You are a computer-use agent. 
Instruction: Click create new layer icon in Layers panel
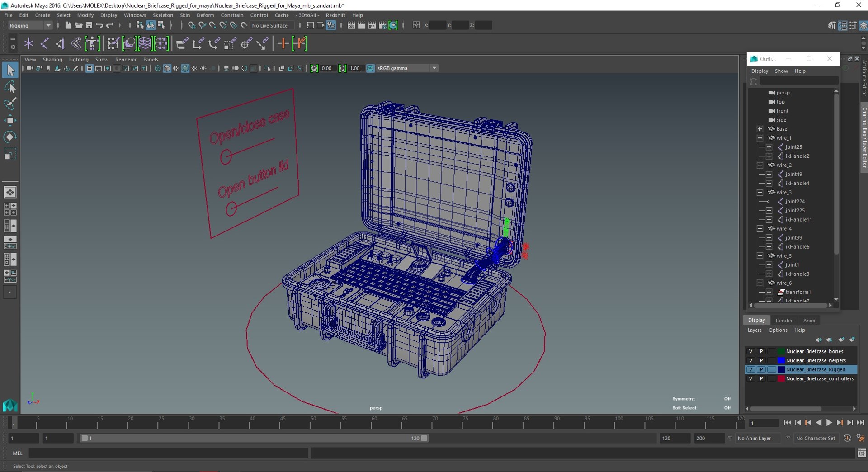(x=841, y=340)
